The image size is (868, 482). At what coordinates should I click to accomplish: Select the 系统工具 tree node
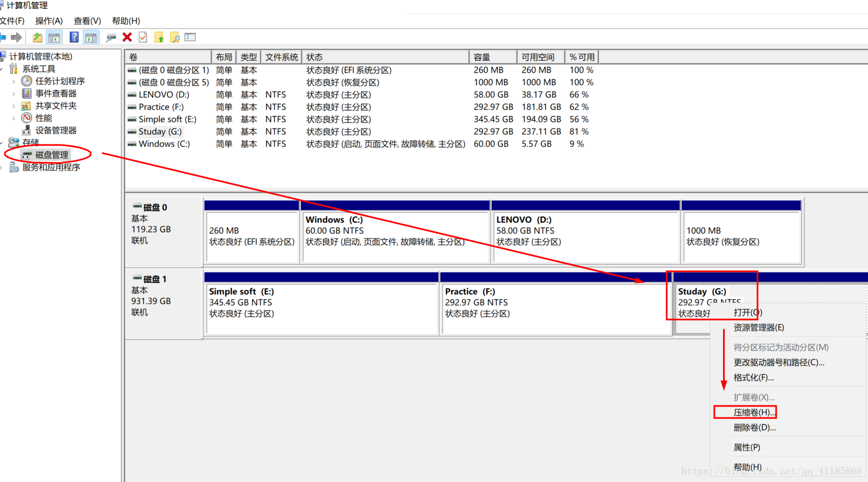click(x=39, y=69)
